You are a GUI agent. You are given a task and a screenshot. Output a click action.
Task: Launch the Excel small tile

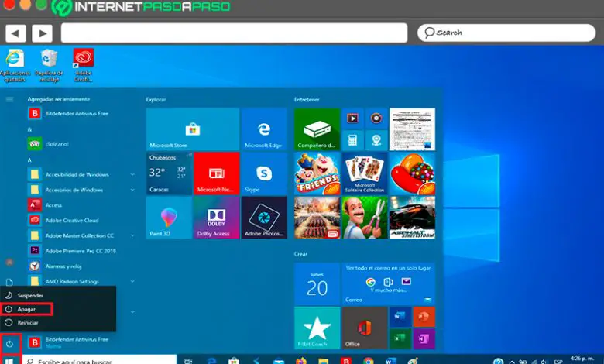(400, 338)
